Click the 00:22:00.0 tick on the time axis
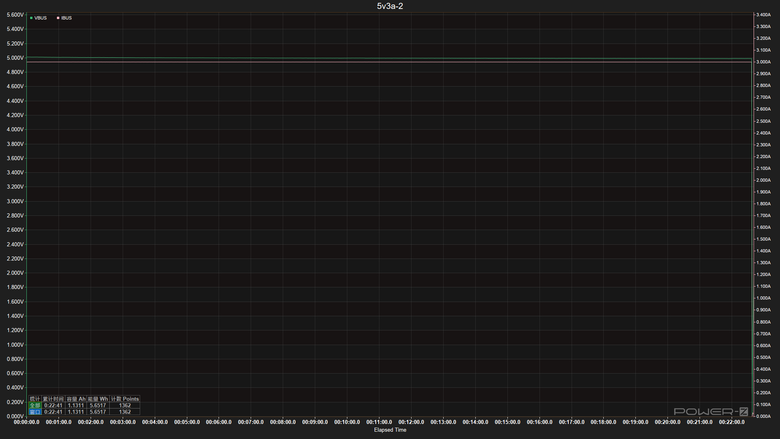 coord(732,422)
